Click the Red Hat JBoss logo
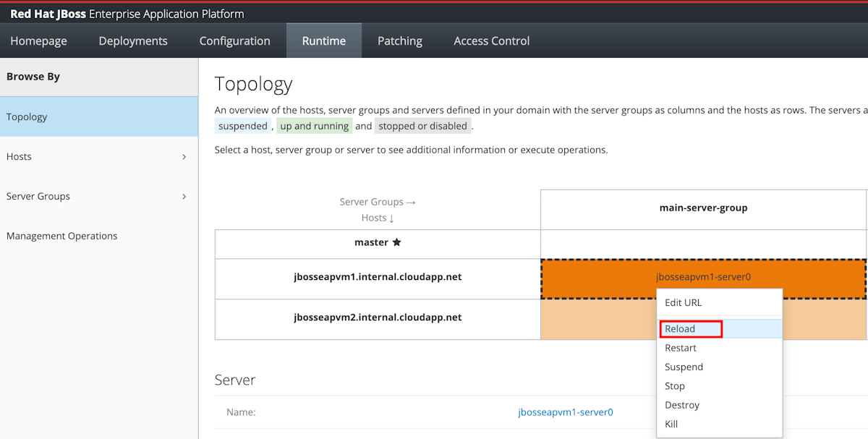The image size is (868, 439). pyautogui.click(x=47, y=13)
